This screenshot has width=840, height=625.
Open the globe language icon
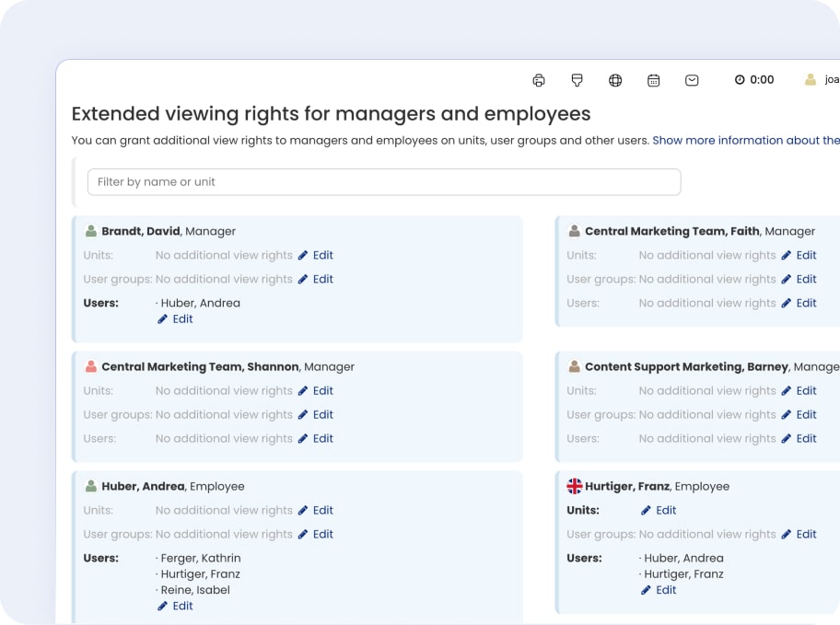tap(615, 80)
